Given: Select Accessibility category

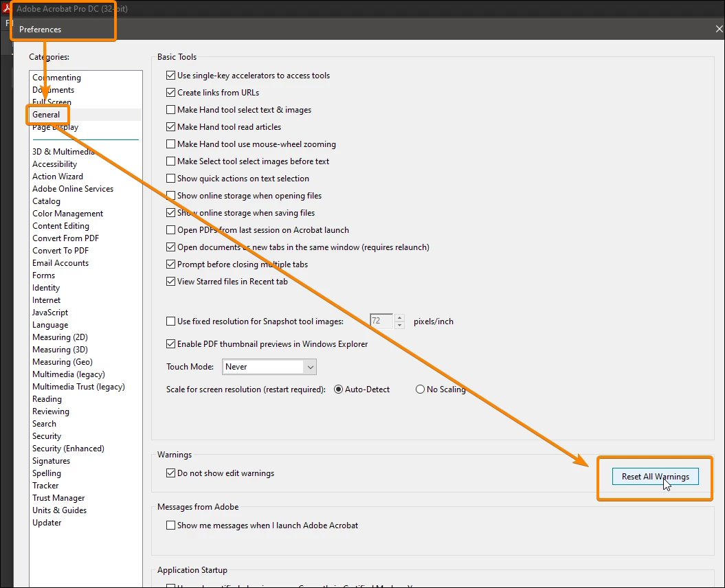Looking at the screenshot, I should click(54, 164).
